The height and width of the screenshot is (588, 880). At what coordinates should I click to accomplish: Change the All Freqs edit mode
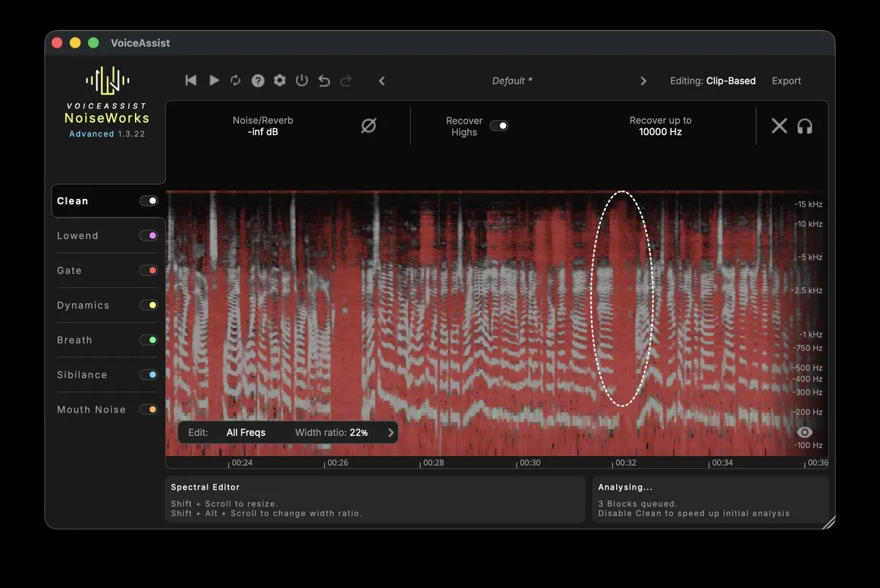click(246, 433)
